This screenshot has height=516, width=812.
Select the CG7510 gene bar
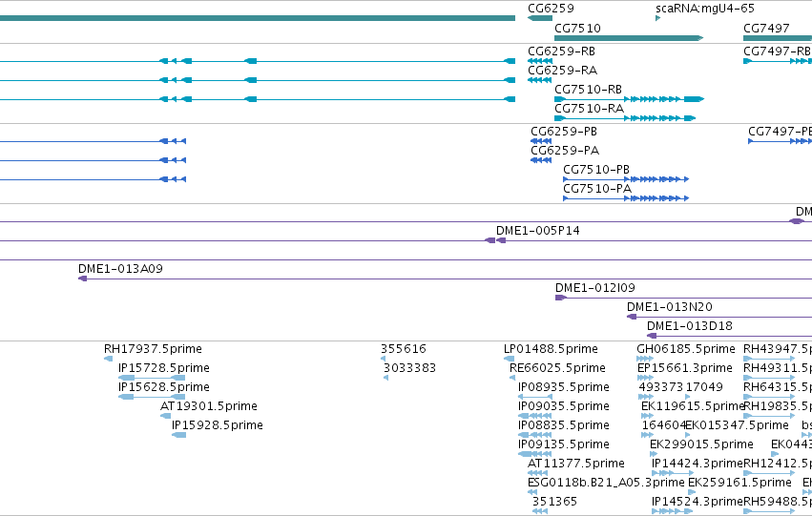click(629, 38)
